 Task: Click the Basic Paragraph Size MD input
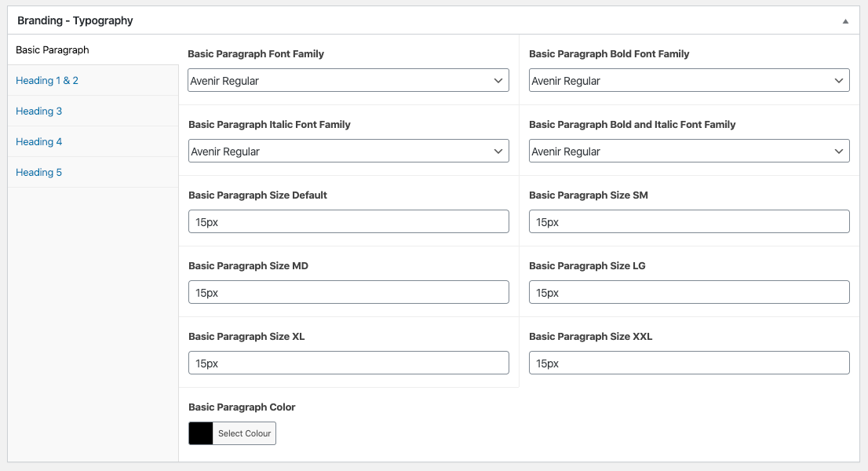[x=348, y=293]
